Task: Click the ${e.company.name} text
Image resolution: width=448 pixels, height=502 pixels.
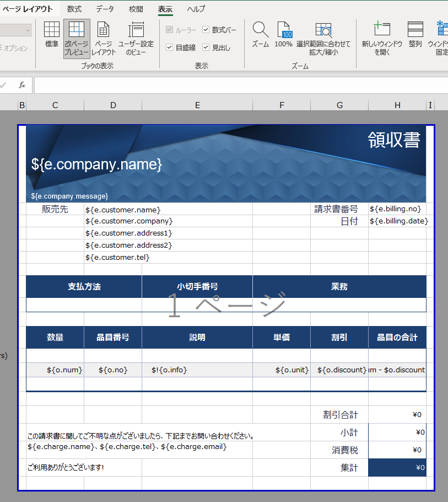Action: point(96,164)
